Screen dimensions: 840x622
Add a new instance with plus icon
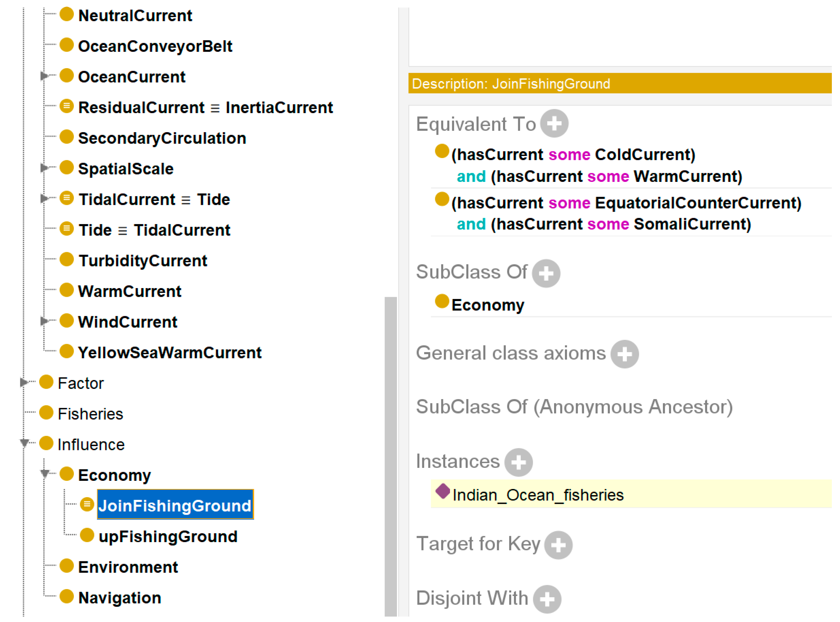[518, 462]
